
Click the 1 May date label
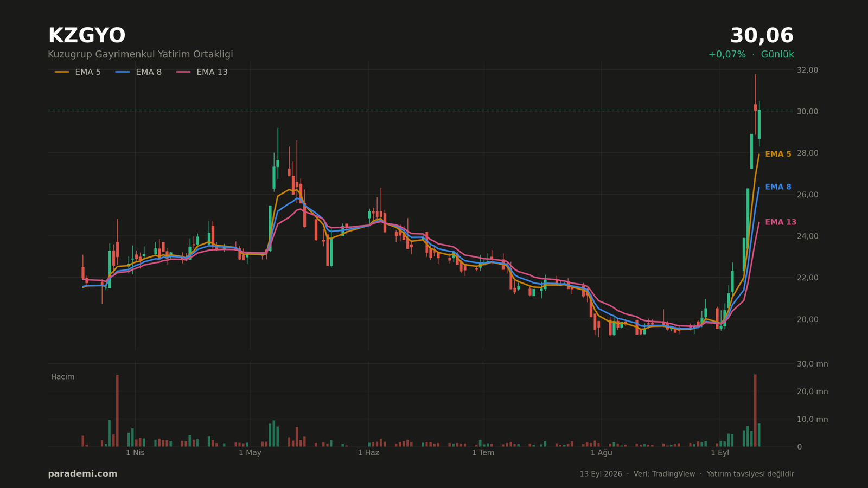pyautogui.click(x=250, y=453)
